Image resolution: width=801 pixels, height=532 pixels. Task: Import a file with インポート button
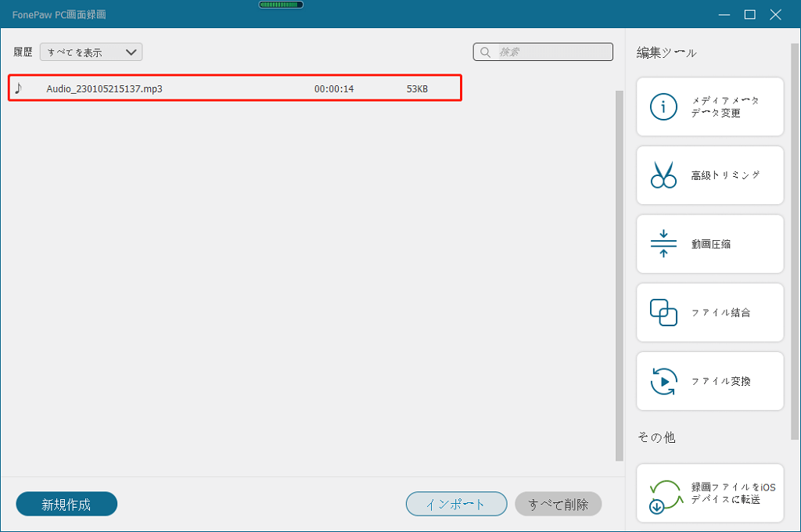click(456, 504)
